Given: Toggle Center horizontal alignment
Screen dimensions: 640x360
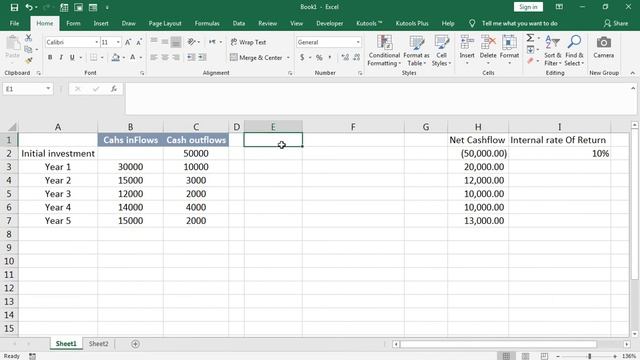Looking at the screenshot, I should (165, 58).
